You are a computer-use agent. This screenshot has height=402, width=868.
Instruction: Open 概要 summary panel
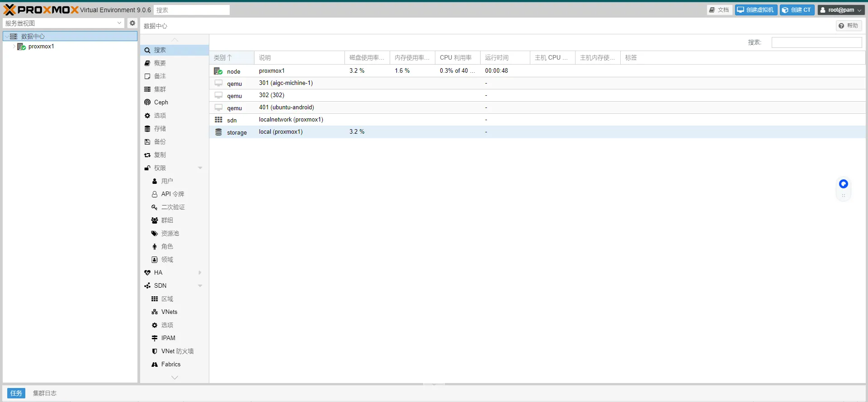click(x=175, y=63)
